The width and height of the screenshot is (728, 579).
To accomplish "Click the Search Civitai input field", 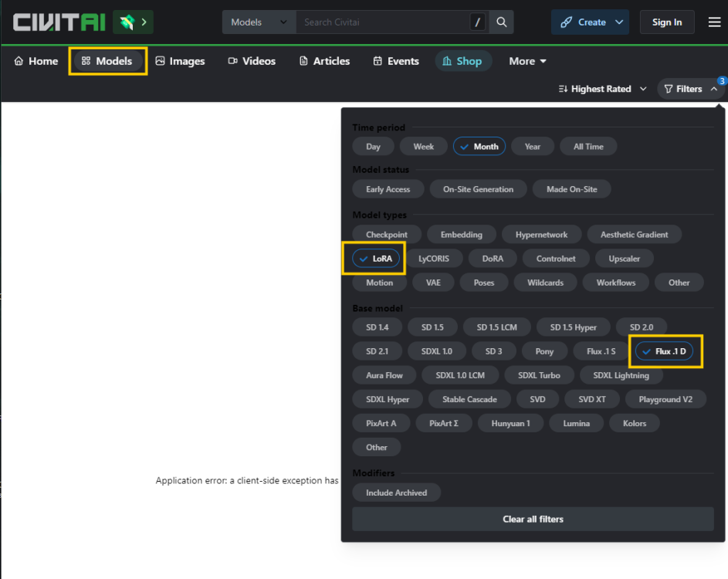I will point(382,22).
